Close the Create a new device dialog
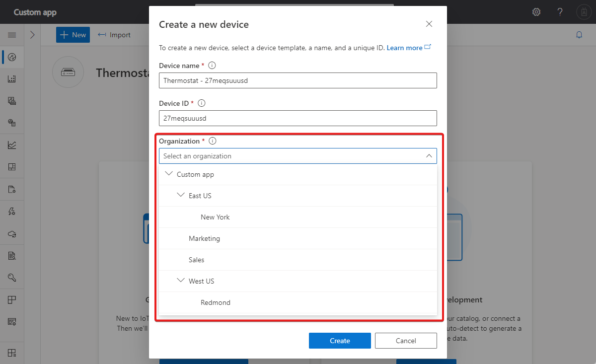Screen dimensions: 596x364 pyautogui.click(x=429, y=24)
